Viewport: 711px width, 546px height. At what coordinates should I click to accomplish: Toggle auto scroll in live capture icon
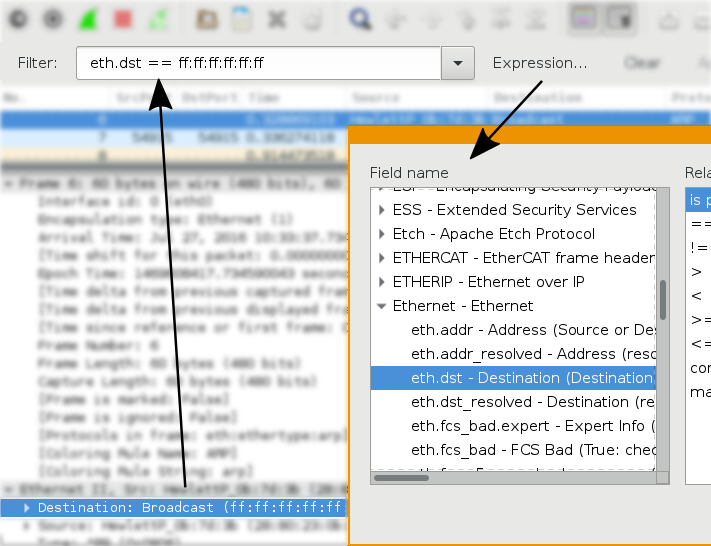tap(620, 19)
